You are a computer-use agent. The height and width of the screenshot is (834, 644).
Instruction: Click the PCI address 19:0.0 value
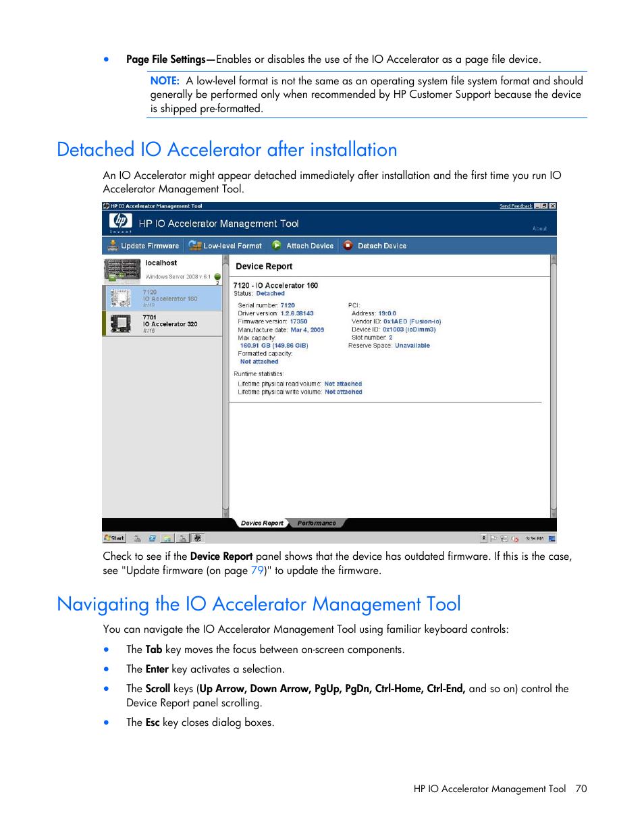(387, 313)
